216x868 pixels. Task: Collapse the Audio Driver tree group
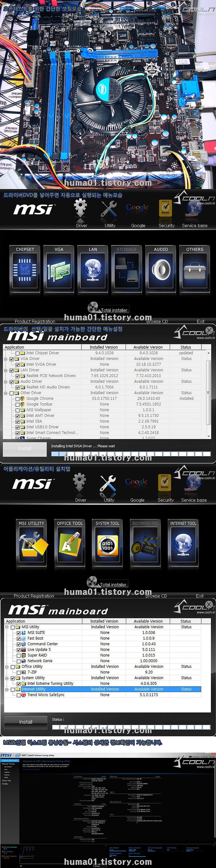[6, 382]
